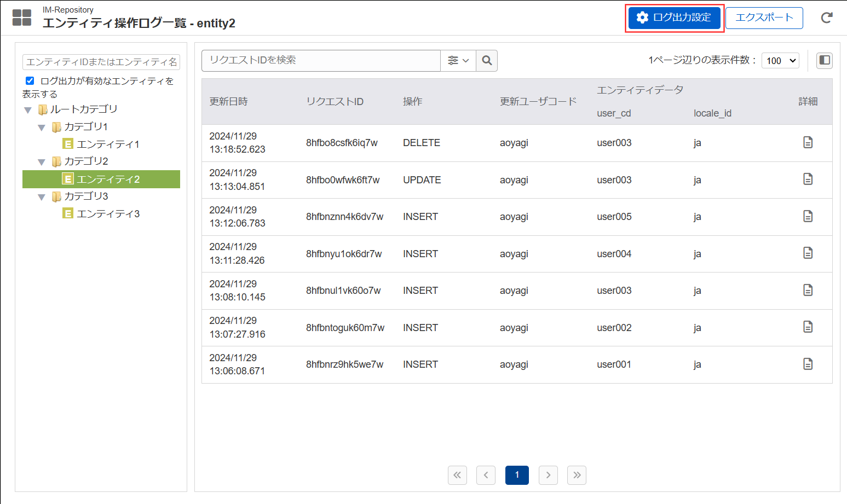Open the ログ出力設定 dialog
Viewport: 847px width, 504px height.
674,17
